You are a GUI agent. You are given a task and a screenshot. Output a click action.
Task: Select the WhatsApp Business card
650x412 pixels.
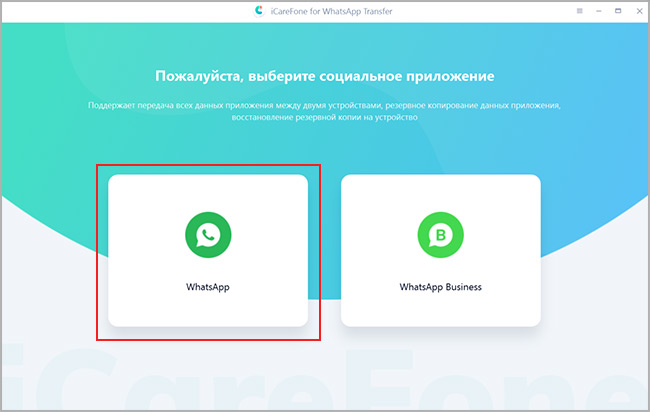[x=441, y=250]
